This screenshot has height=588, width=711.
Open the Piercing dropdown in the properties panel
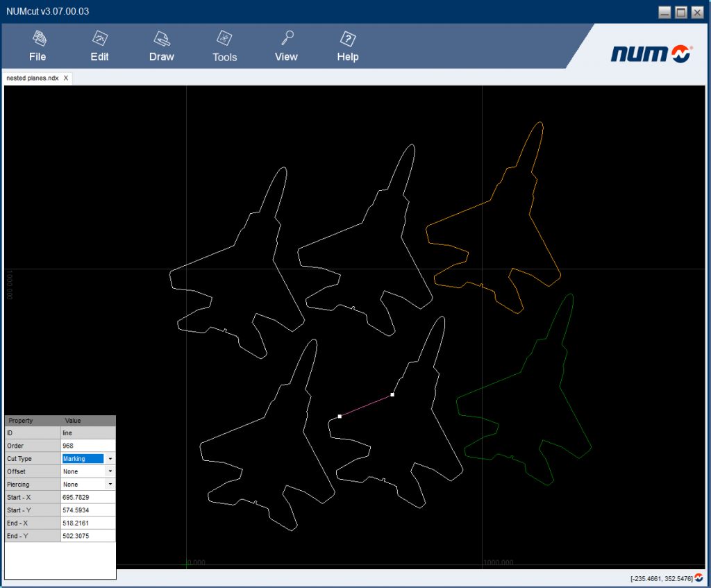point(110,484)
